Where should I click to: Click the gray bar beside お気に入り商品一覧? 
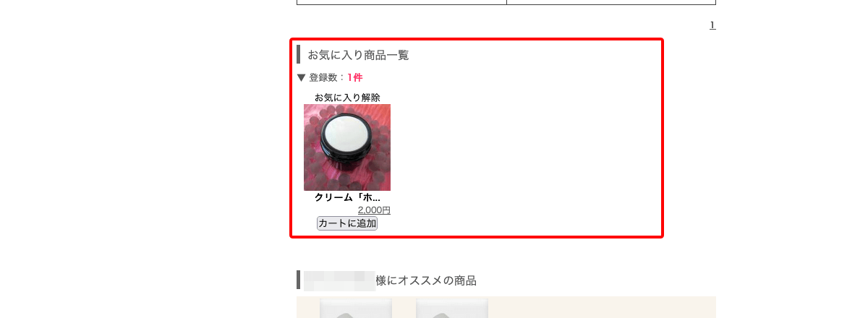pyautogui.click(x=298, y=54)
